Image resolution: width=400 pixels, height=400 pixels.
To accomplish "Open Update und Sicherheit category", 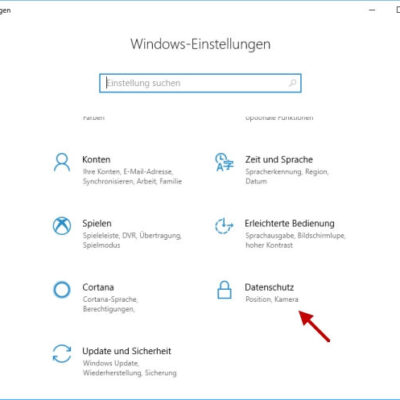I will (x=127, y=351).
